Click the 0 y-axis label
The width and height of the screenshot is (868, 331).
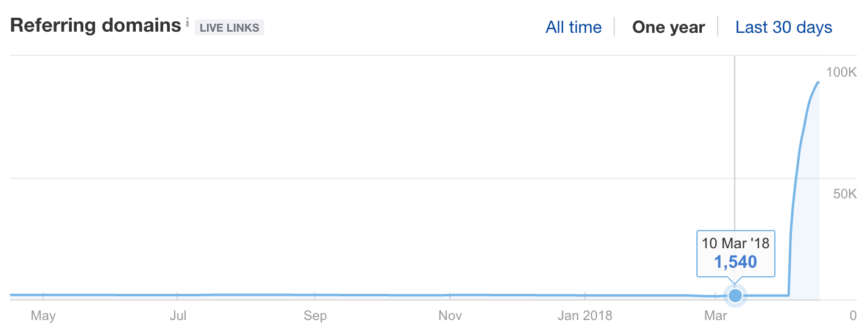click(853, 316)
